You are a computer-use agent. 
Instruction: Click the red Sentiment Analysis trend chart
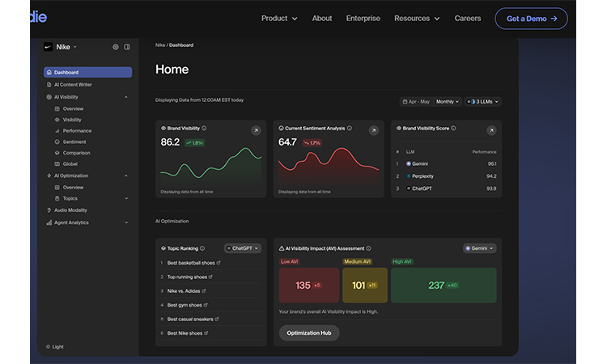329,166
